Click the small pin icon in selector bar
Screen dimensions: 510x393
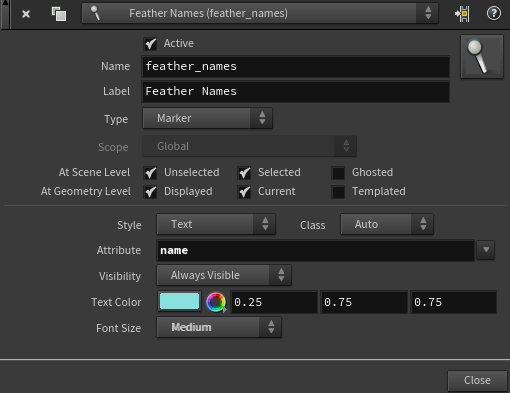(95, 13)
